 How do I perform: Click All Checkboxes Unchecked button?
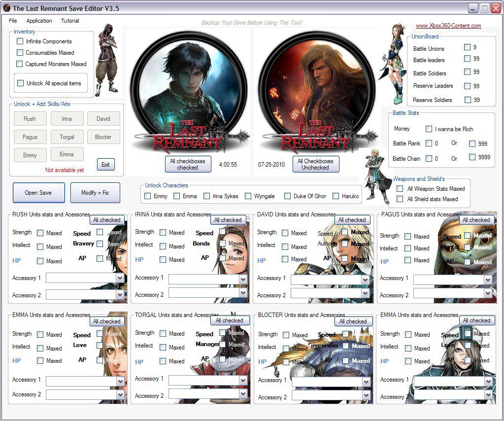pyautogui.click(x=316, y=164)
